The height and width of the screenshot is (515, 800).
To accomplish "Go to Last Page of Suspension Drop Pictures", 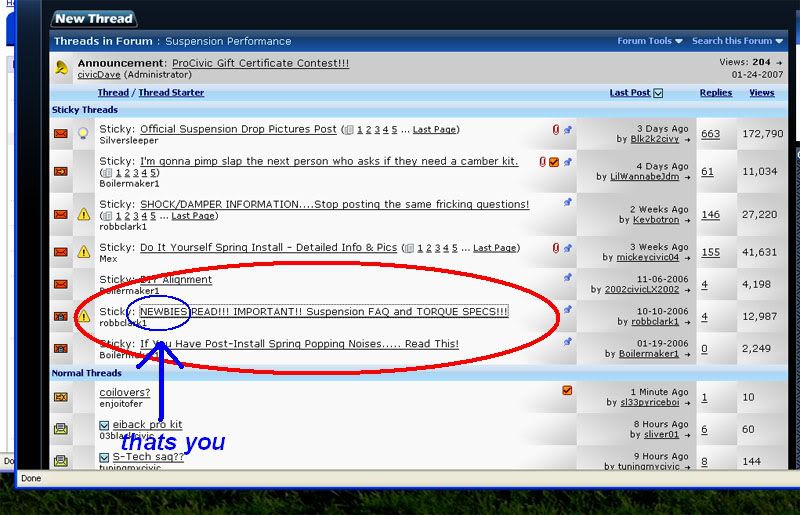I will (x=434, y=130).
